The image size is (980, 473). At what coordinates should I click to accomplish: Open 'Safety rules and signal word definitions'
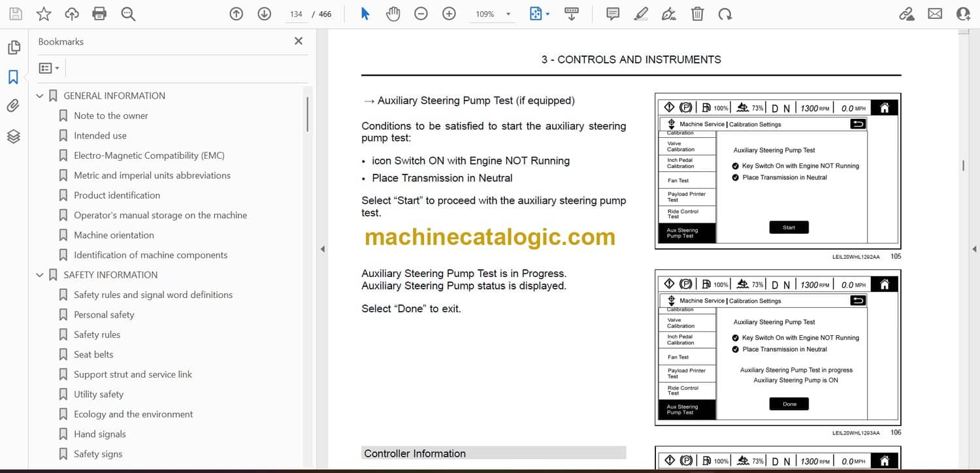154,295
